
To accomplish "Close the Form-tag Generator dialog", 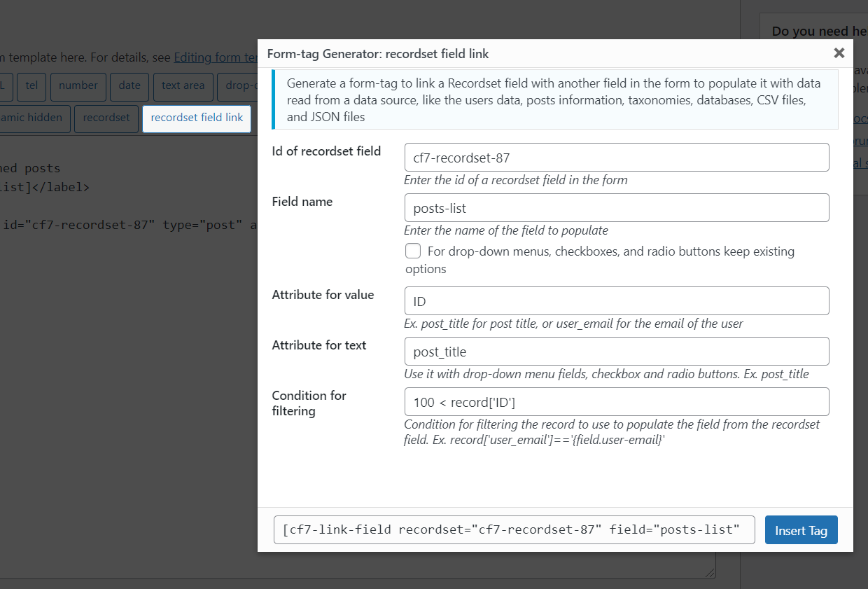I will click(839, 53).
